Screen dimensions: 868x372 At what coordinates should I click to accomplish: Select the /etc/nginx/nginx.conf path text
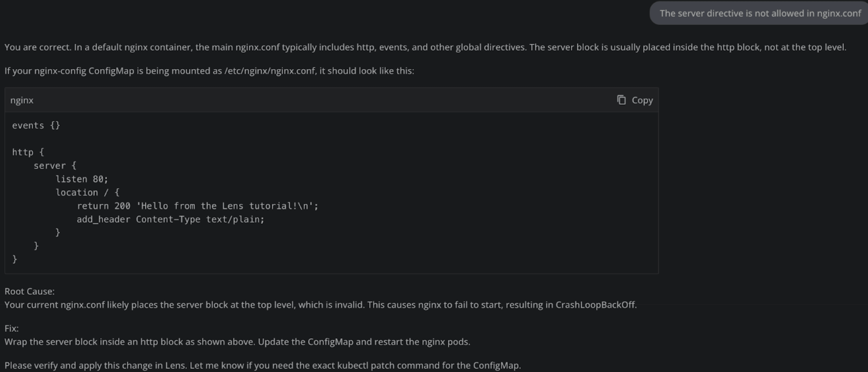(x=269, y=71)
